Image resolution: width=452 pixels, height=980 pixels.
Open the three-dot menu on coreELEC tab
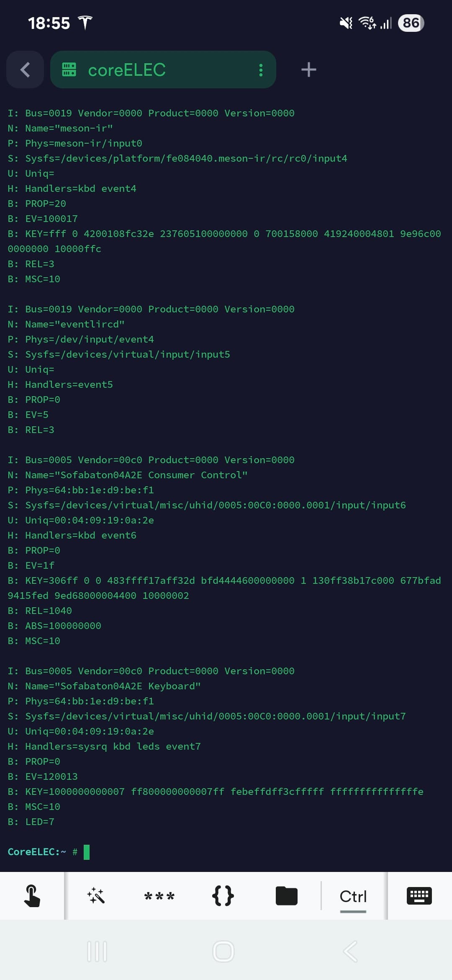click(x=261, y=70)
